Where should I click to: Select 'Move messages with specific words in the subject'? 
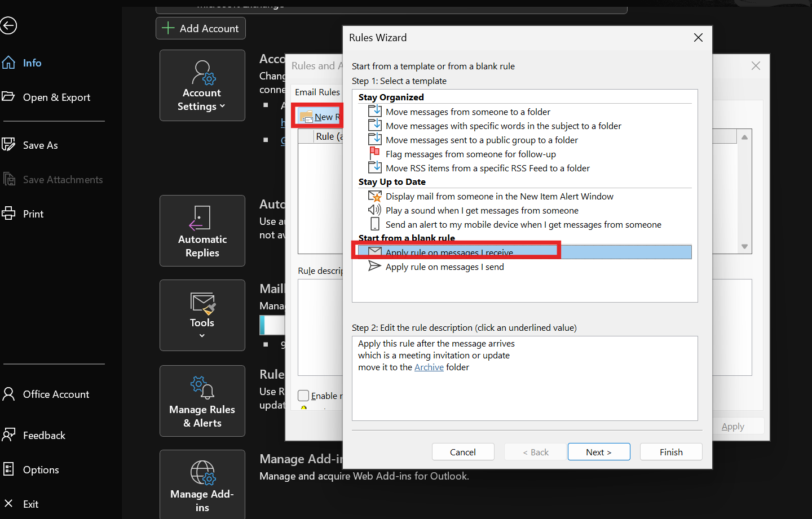coord(504,126)
